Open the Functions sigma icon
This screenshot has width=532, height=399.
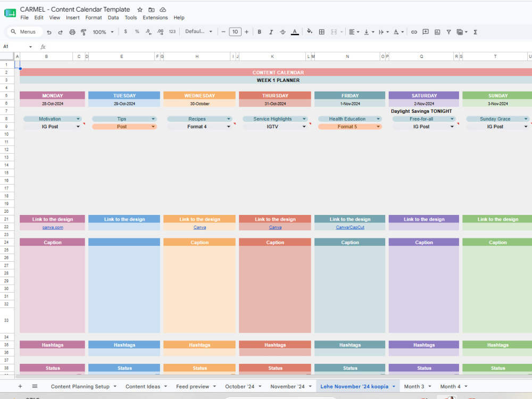(x=475, y=32)
